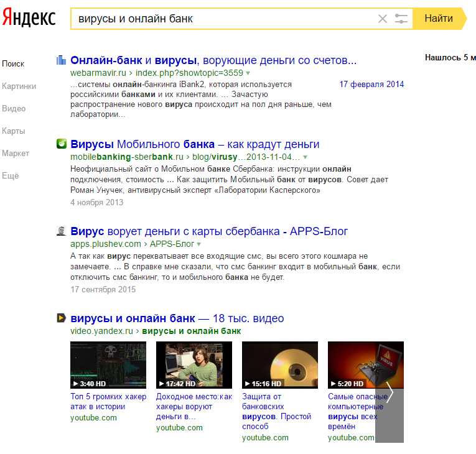Click the date 17 февраля 2014
This screenshot has width=476, height=454.
tap(371, 85)
